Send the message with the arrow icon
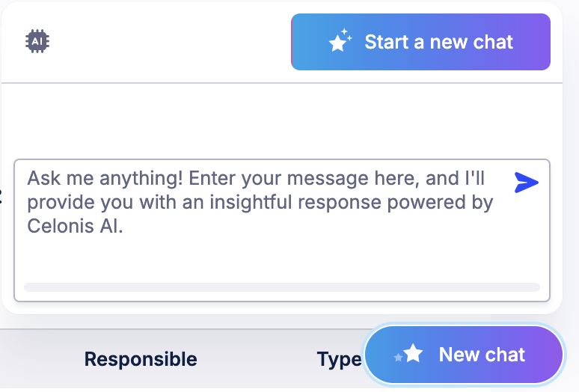Screen dimensions: 579x392 [x=526, y=183]
